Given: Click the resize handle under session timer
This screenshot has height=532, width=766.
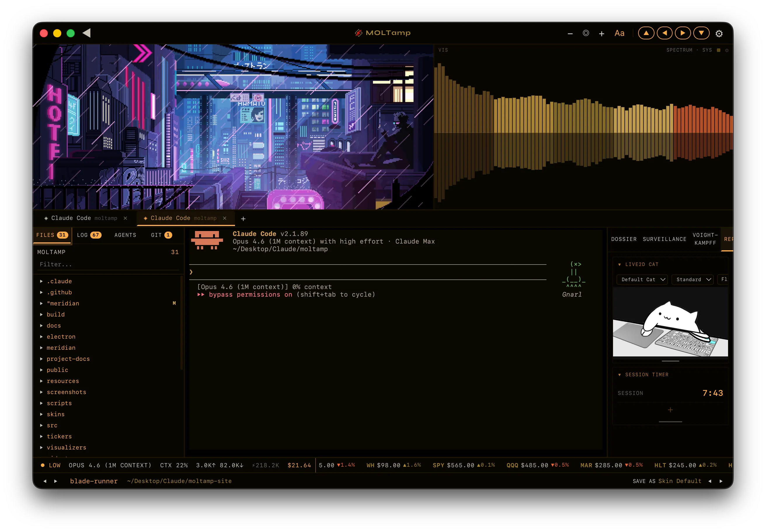Looking at the screenshot, I should pyautogui.click(x=670, y=422).
